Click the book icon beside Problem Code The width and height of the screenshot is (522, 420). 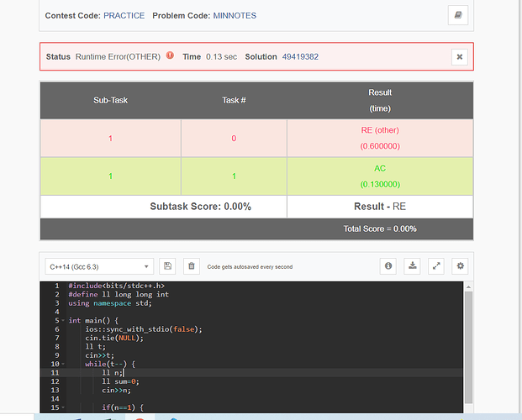458,15
